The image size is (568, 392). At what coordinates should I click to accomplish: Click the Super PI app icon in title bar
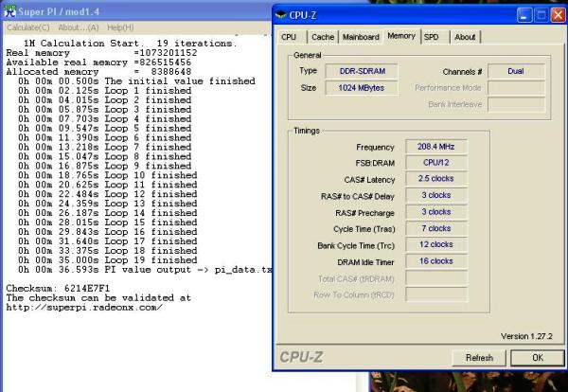pos(9,11)
